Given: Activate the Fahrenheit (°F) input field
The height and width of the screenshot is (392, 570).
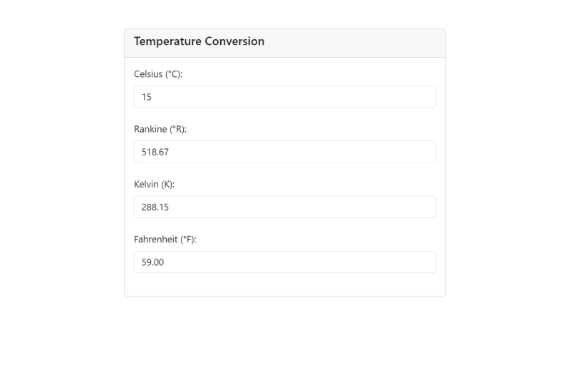Looking at the screenshot, I should [x=285, y=262].
